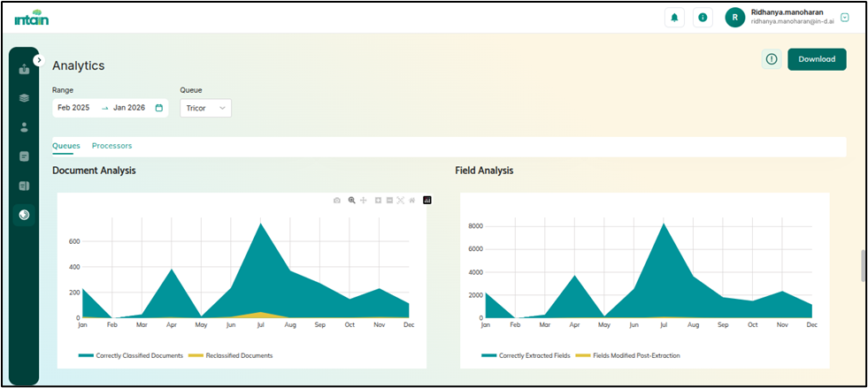This screenshot has height=388, width=868.
Task: Expand the user account menu arrow
Action: coord(845,18)
